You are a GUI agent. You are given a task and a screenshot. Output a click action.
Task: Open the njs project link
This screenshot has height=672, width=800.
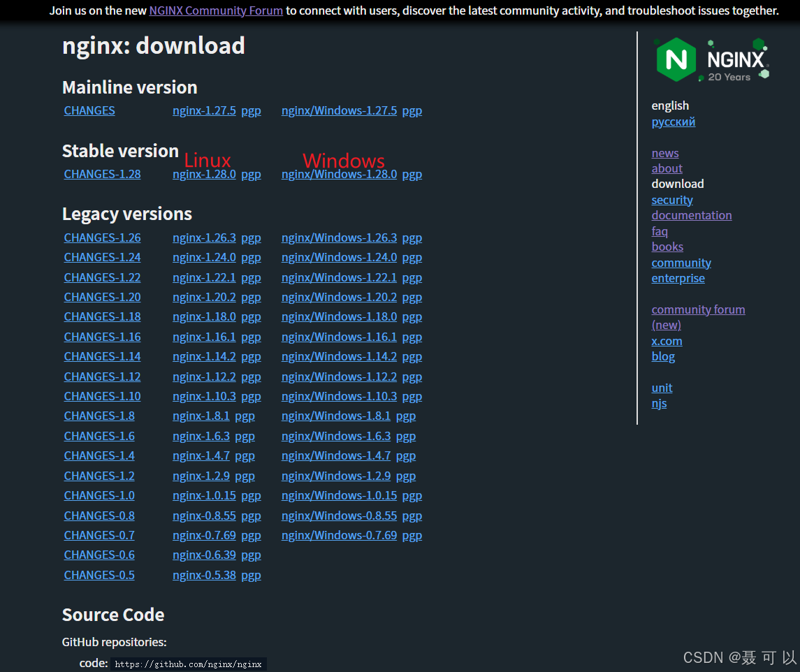coord(659,403)
